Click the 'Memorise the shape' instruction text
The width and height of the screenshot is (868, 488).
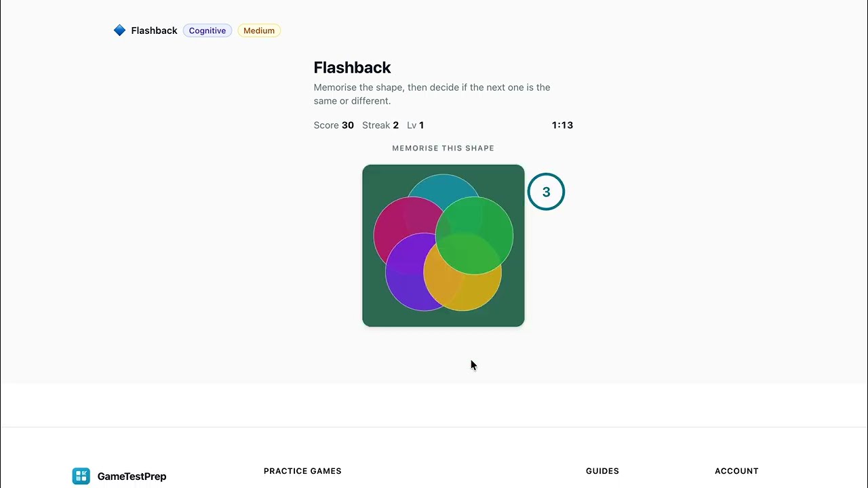click(432, 94)
